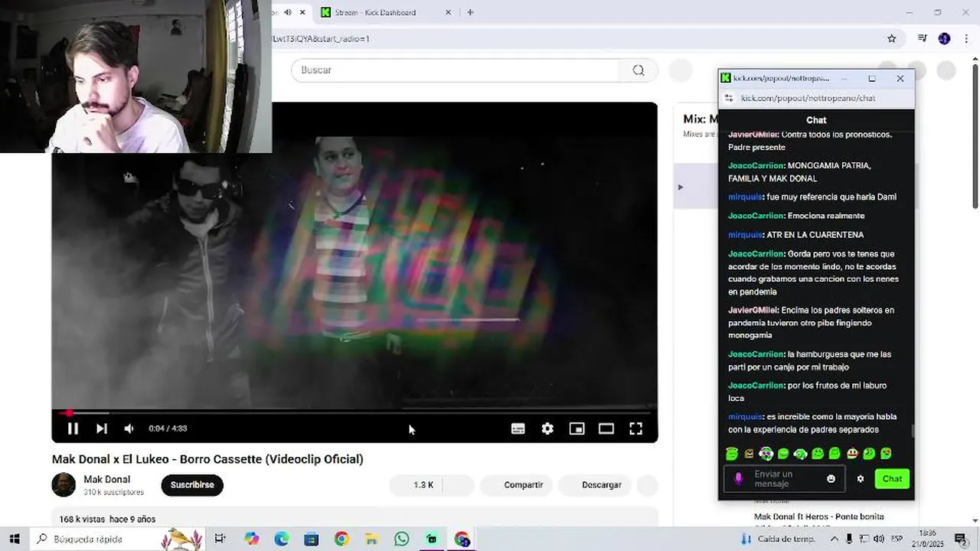Click JavierGMilei username on the Encima message

[753, 310]
